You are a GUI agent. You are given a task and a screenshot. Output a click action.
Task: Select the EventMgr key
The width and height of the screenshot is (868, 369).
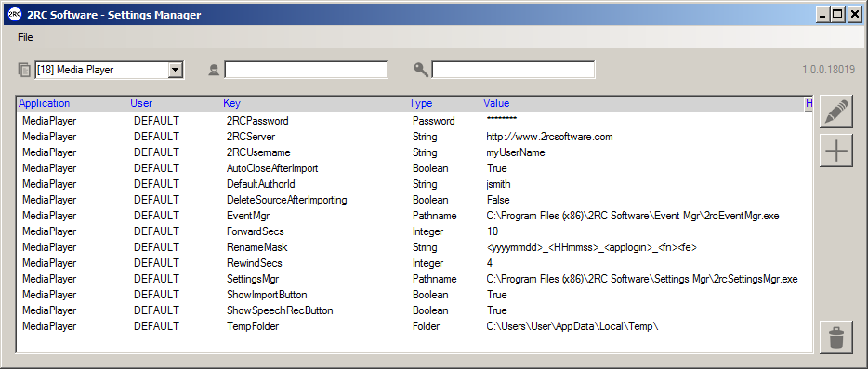click(x=248, y=216)
